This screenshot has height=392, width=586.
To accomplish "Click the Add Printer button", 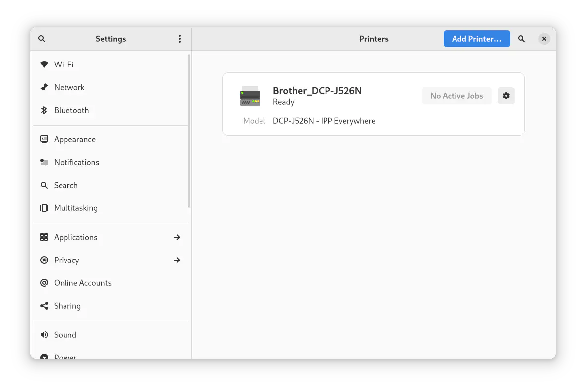I will click(476, 39).
